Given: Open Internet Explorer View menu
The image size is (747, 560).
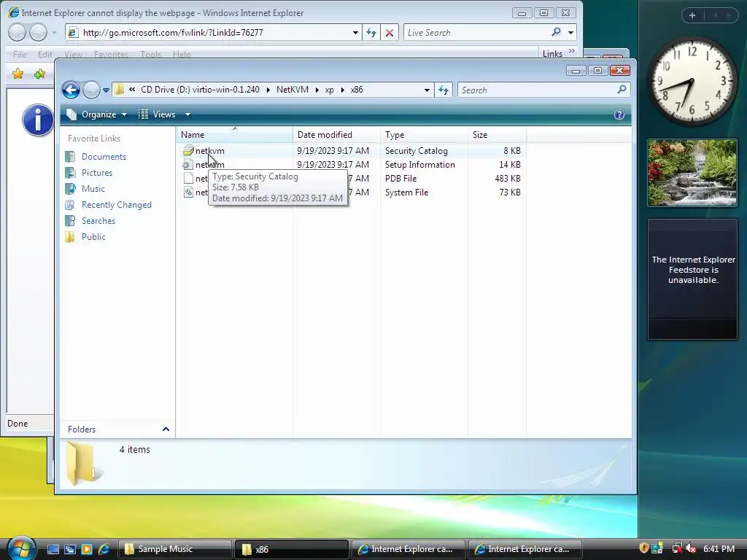Looking at the screenshot, I should 74,54.
